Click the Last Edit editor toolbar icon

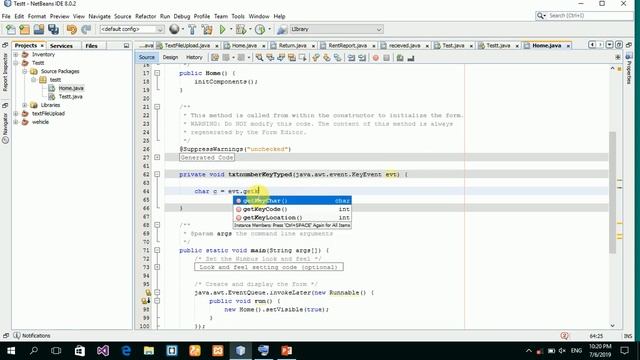[215, 58]
